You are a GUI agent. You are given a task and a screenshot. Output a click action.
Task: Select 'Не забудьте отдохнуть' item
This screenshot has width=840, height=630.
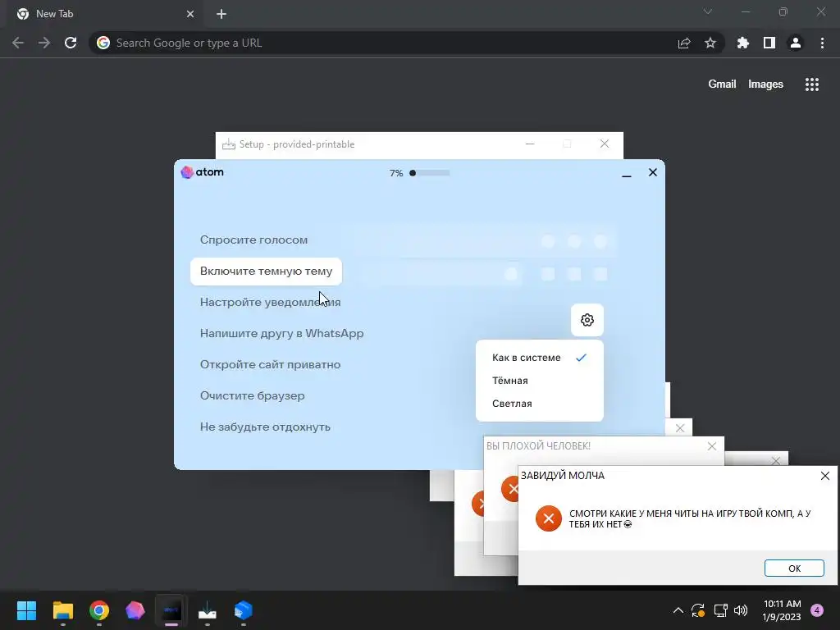coord(265,427)
